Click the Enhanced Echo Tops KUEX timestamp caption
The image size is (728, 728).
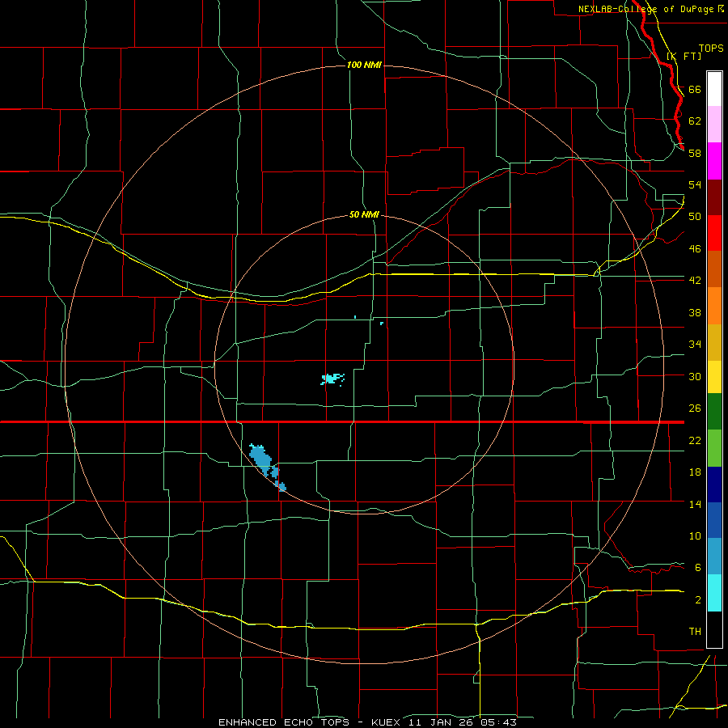point(367,722)
